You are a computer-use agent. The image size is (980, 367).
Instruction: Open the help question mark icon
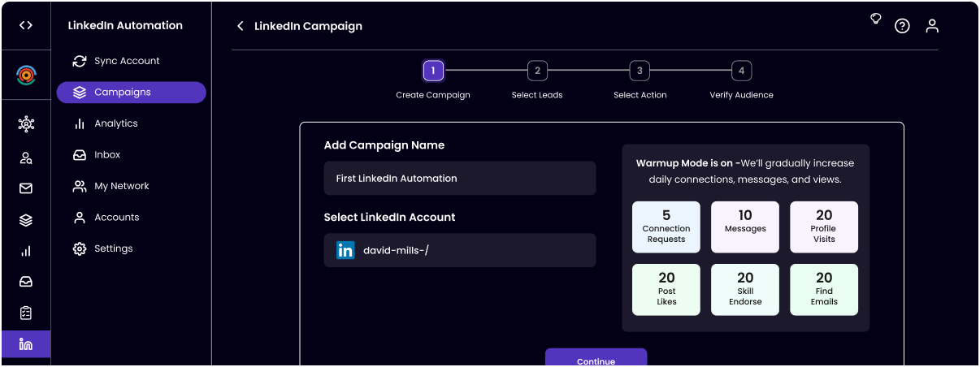(x=902, y=26)
